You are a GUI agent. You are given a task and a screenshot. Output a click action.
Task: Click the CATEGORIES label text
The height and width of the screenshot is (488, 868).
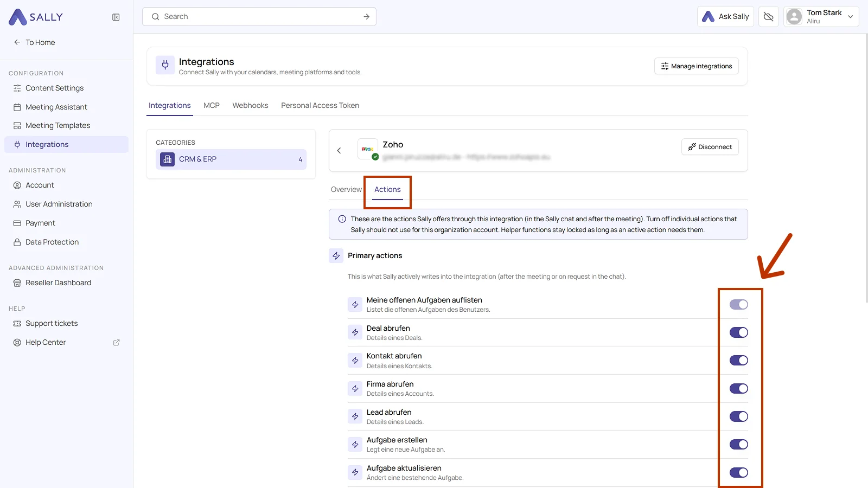175,143
